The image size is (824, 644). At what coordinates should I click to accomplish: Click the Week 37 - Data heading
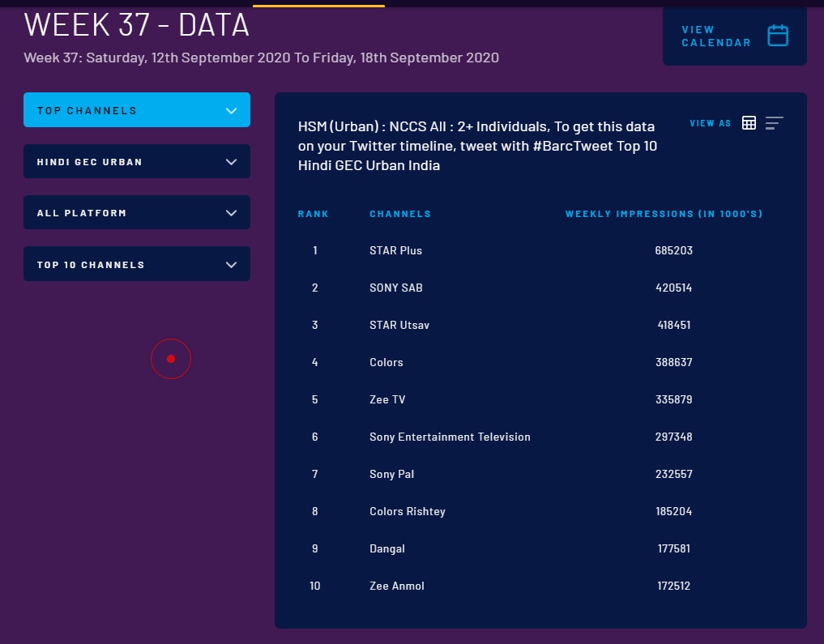[136, 26]
